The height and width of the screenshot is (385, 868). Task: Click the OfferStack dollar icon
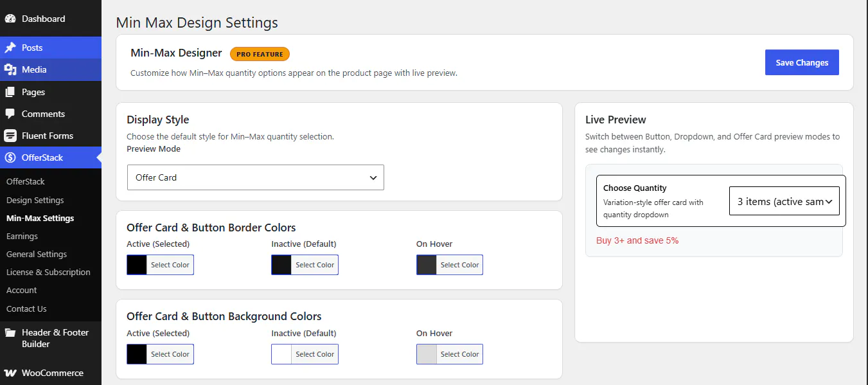pos(10,157)
